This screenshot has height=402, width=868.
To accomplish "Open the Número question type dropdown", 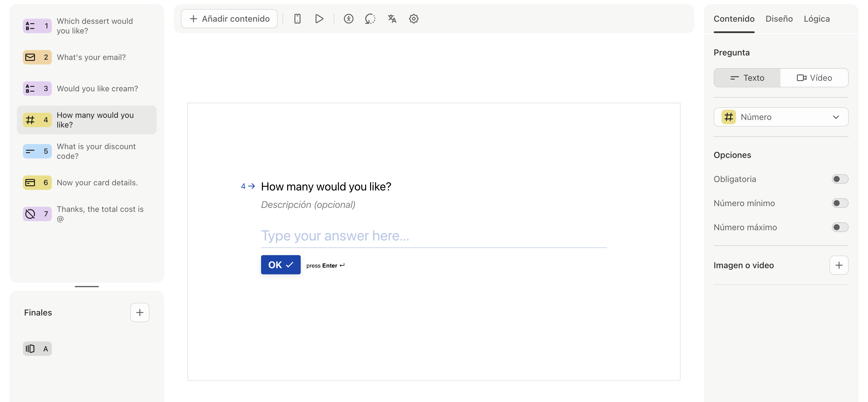I will [x=781, y=117].
